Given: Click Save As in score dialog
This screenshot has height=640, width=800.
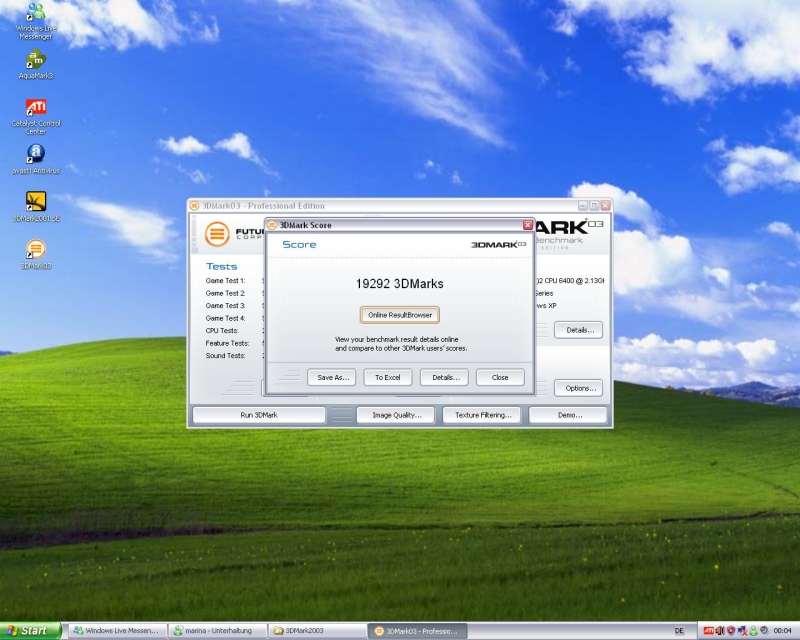Looking at the screenshot, I should click(x=332, y=378).
